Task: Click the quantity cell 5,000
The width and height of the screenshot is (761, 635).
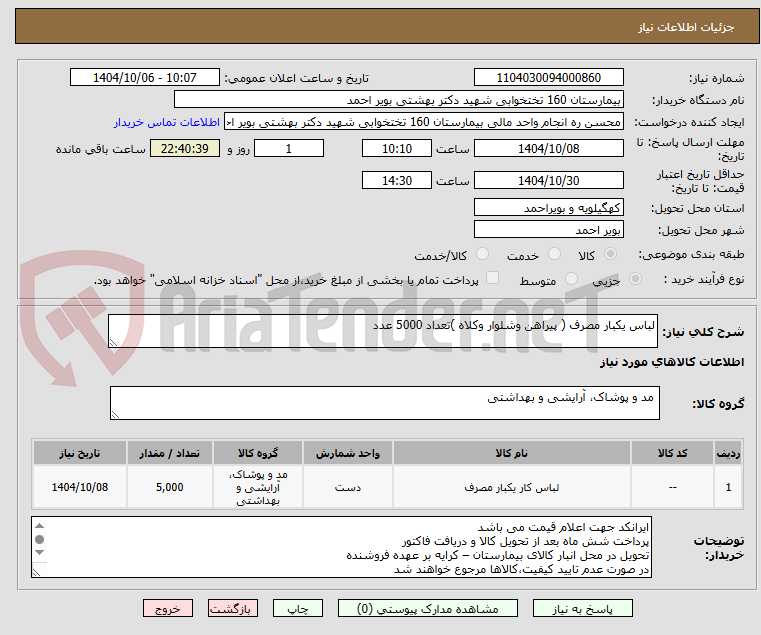Action: click(170, 487)
